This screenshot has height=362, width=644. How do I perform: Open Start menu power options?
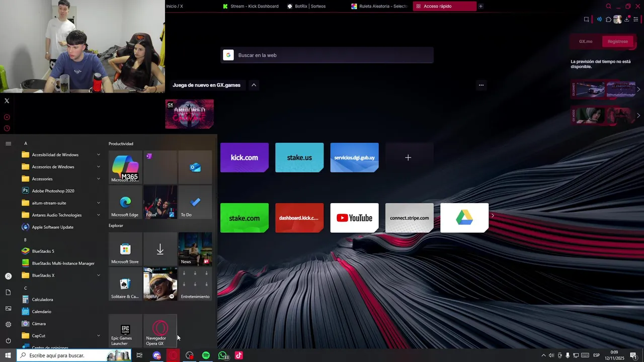point(8,341)
